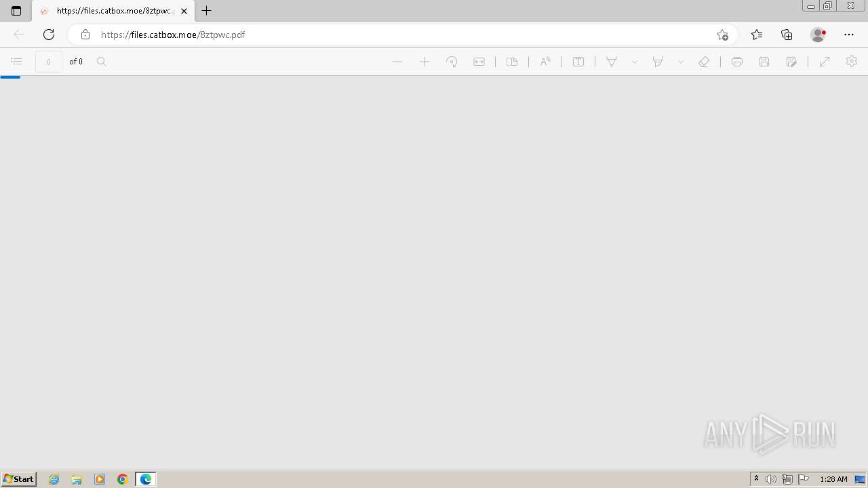This screenshot has width=868, height=488.
Task: Select the Microsoft Edge taskbar button
Action: click(146, 479)
